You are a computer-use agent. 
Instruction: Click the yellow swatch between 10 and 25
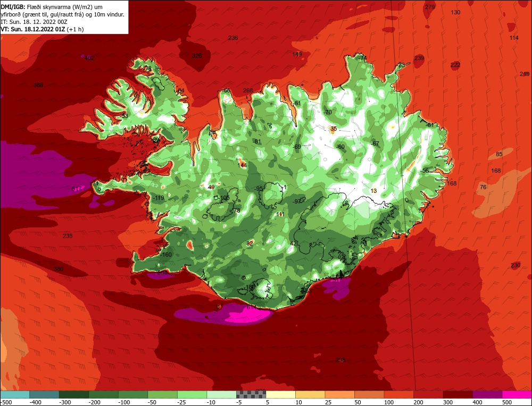(x=310, y=394)
